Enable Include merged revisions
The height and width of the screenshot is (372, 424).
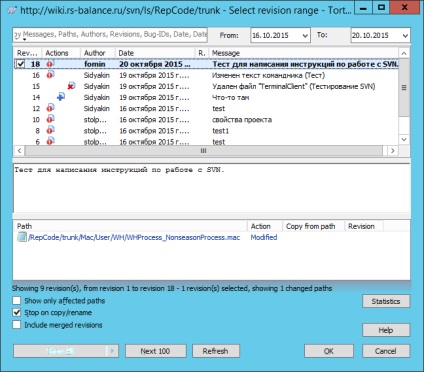[17, 325]
